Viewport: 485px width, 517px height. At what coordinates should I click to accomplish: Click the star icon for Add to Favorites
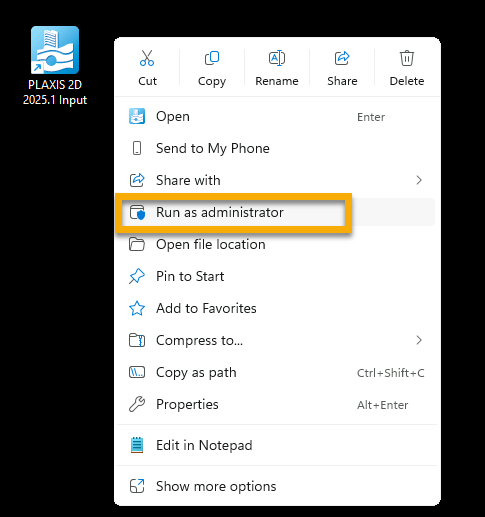click(137, 308)
